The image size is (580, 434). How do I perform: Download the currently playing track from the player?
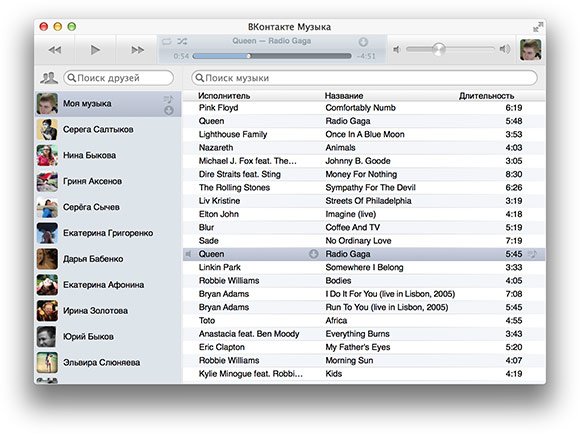[363, 42]
